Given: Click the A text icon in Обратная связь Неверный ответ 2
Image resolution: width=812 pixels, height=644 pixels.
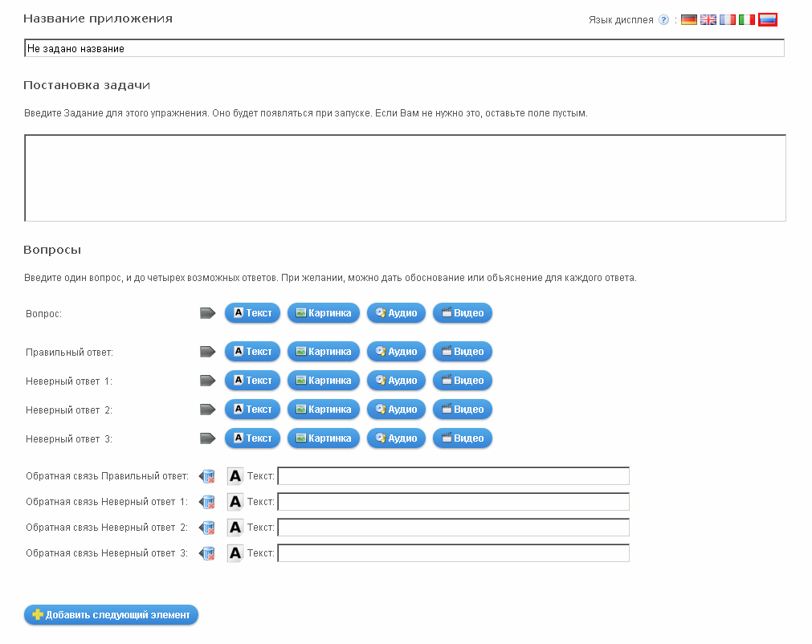Looking at the screenshot, I should [235, 528].
